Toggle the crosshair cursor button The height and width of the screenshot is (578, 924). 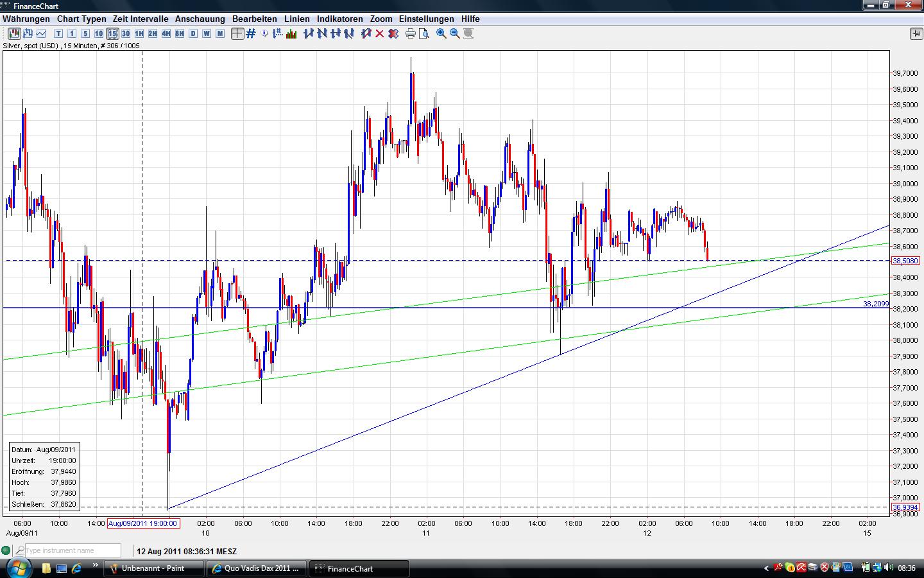point(237,33)
